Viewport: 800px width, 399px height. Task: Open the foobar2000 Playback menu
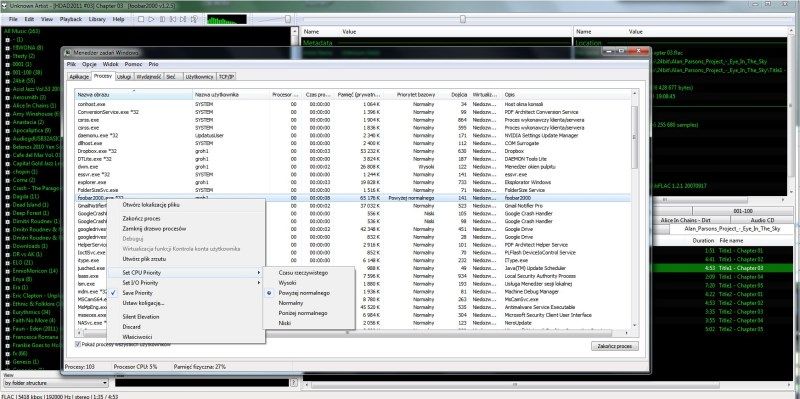(71, 19)
